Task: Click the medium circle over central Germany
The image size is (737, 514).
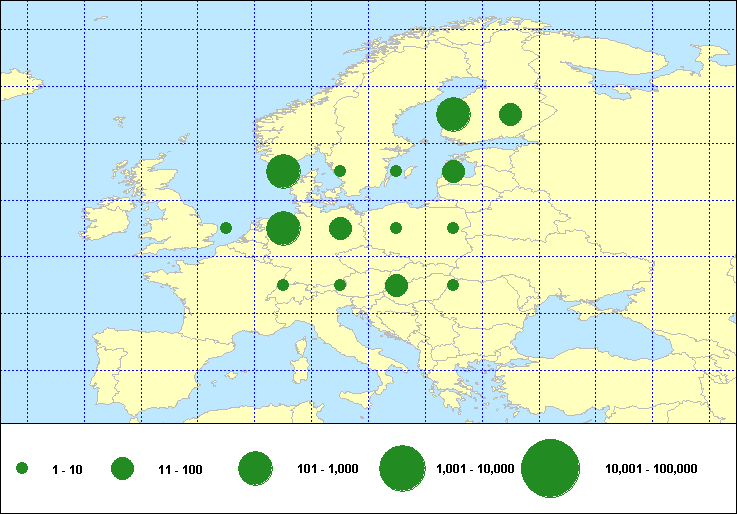Action: [340, 228]
